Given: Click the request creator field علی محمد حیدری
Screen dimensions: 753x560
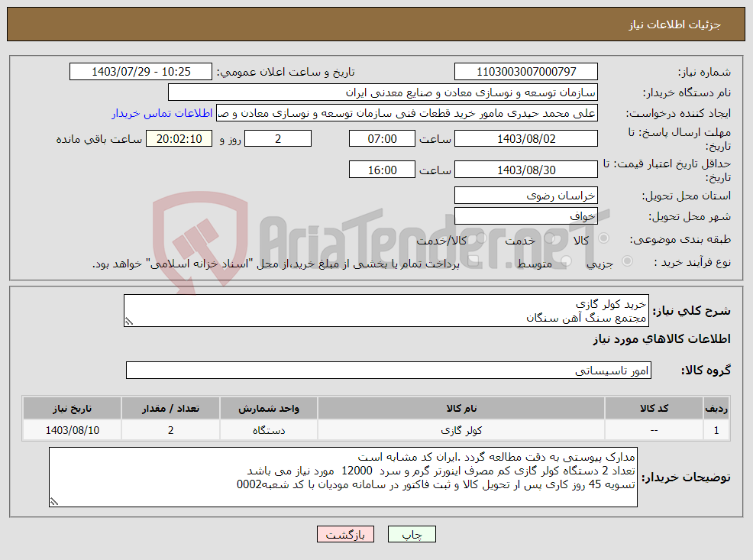Looking at the screenshot, I should pyautogui.click(x=407, y=113).
